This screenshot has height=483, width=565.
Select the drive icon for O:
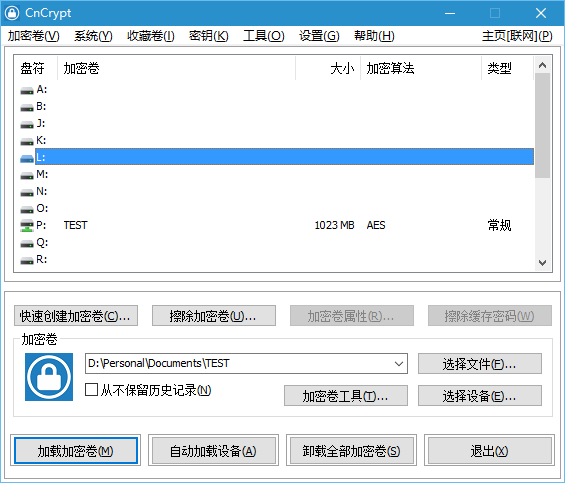pyautogui.click(x=27, y=209)
